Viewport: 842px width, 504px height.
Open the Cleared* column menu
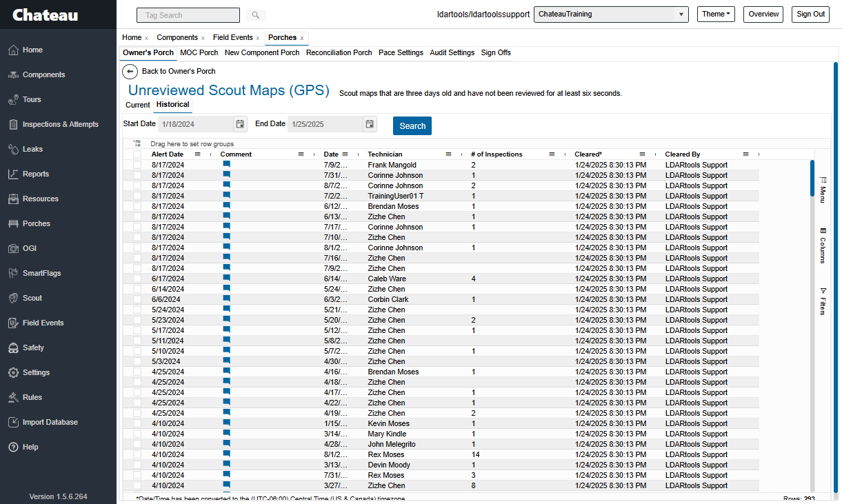pos(642,154)
